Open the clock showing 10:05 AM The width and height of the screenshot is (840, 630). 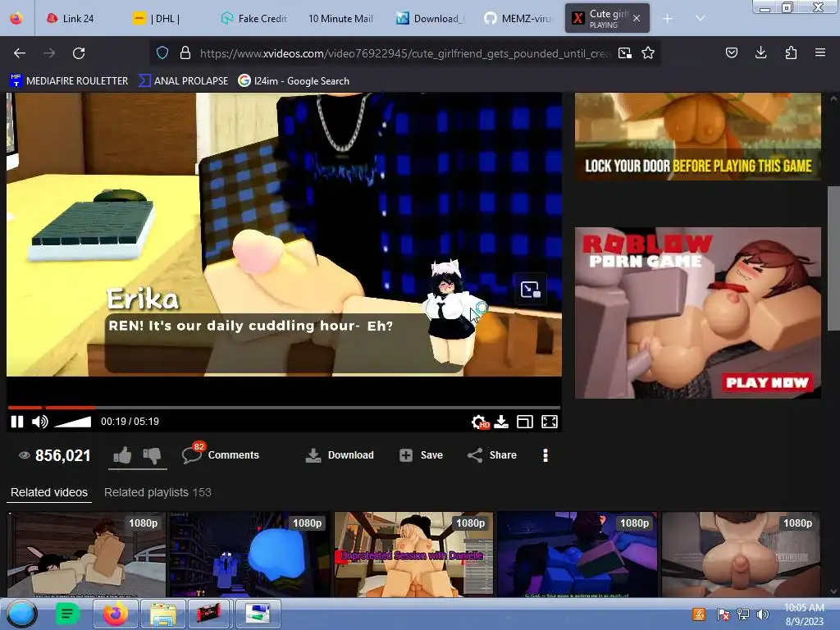pos(804,614)
